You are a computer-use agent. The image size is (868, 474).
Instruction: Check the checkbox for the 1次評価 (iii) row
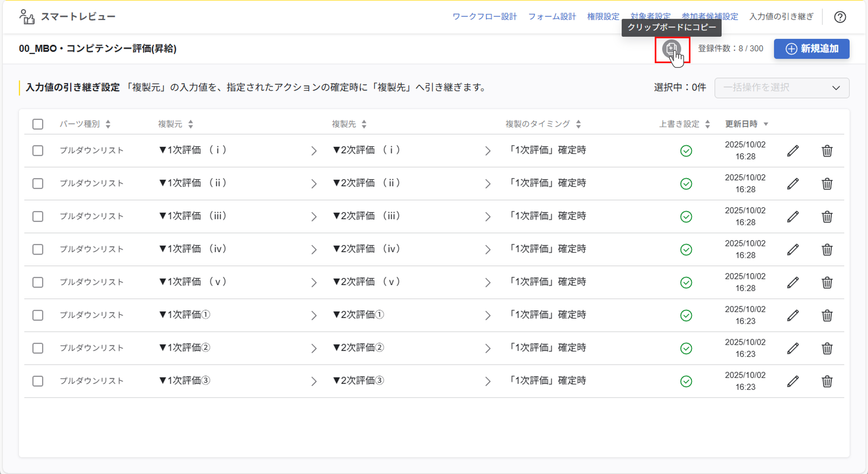coord(38,216)
